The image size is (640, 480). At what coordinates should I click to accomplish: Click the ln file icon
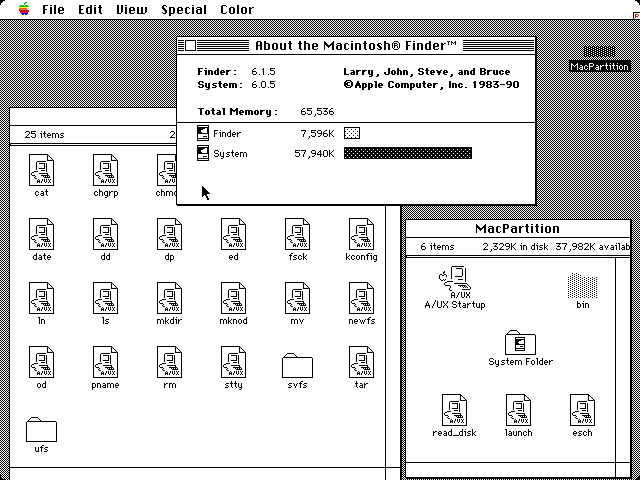[x=41, y=298]
